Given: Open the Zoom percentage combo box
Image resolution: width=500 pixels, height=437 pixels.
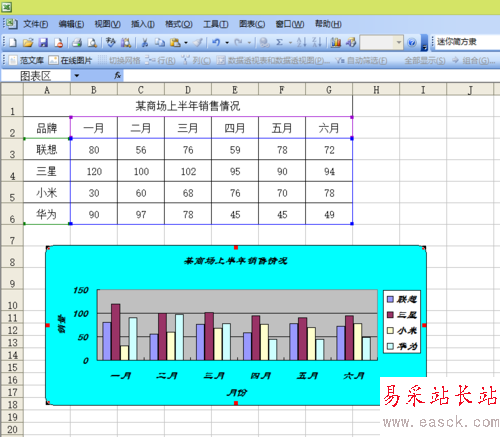Looking at the screenshot, I should (x=381, y=42).
